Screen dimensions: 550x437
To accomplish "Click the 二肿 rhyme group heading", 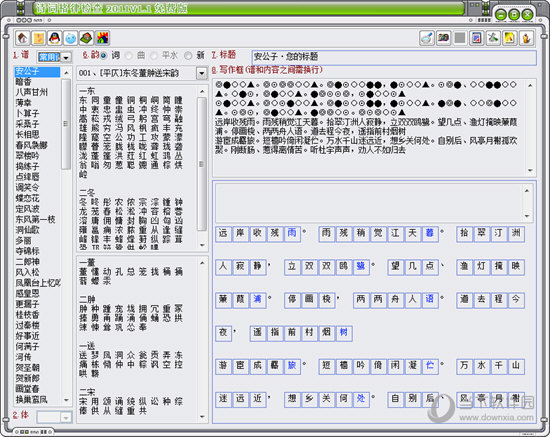I will click(87, 300).
